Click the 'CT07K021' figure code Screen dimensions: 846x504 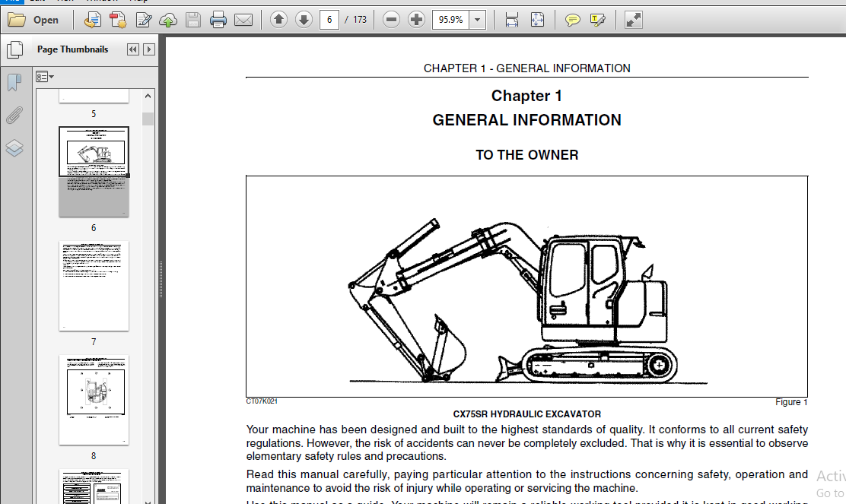[x=262, y=401]
